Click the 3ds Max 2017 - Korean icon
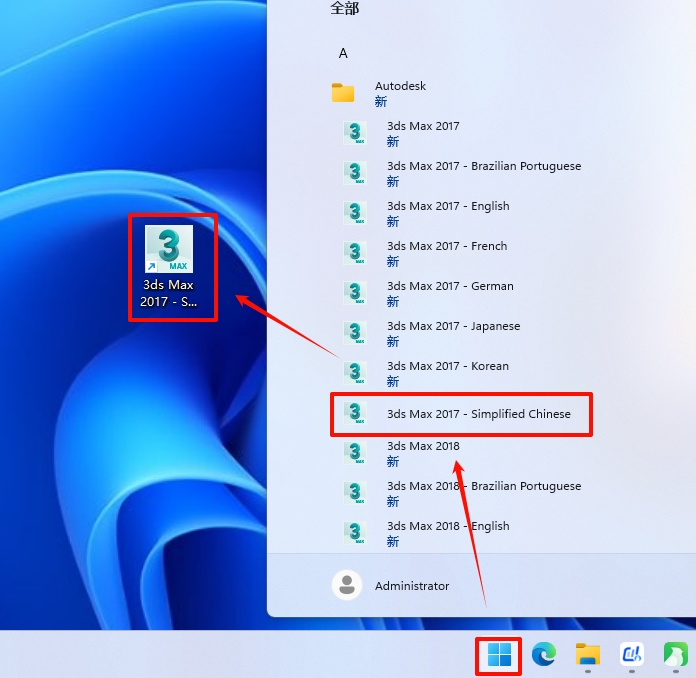 (355, 373)
